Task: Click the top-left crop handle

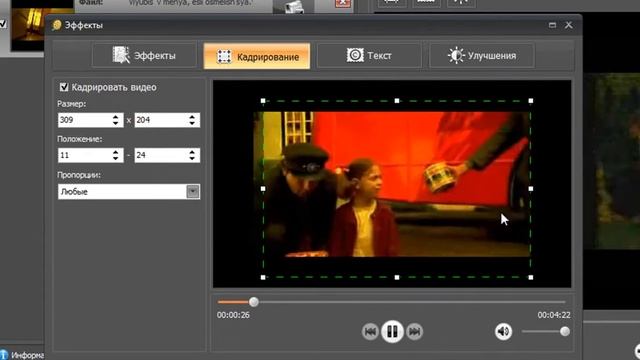Action: point(263,101)
